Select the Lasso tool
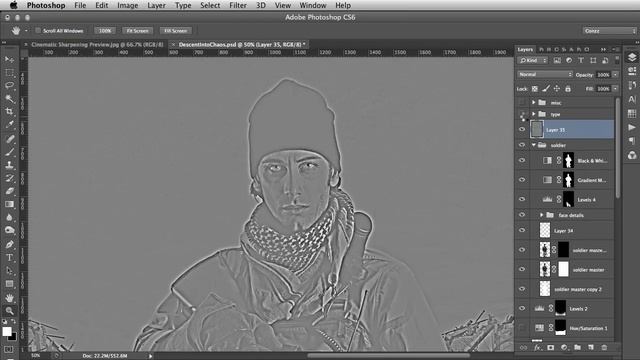This screenshot has height=360, width=640. click(9, 86)
